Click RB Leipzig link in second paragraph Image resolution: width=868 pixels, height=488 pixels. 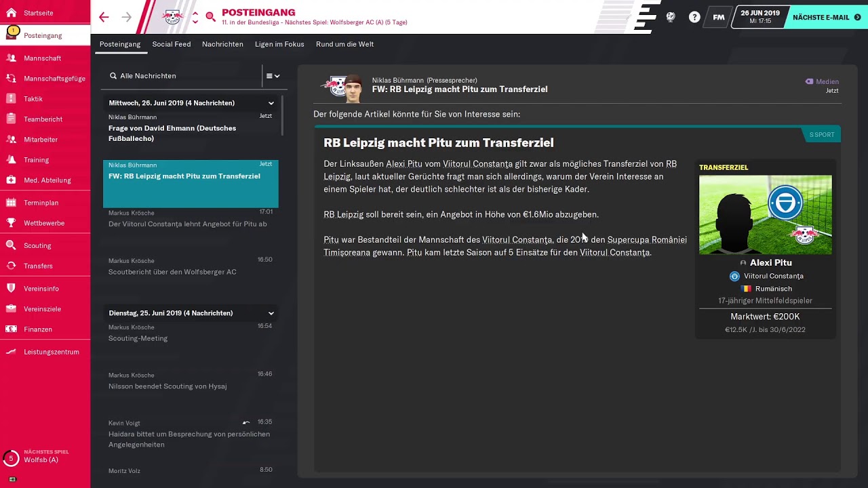click(x=344, y=214)
